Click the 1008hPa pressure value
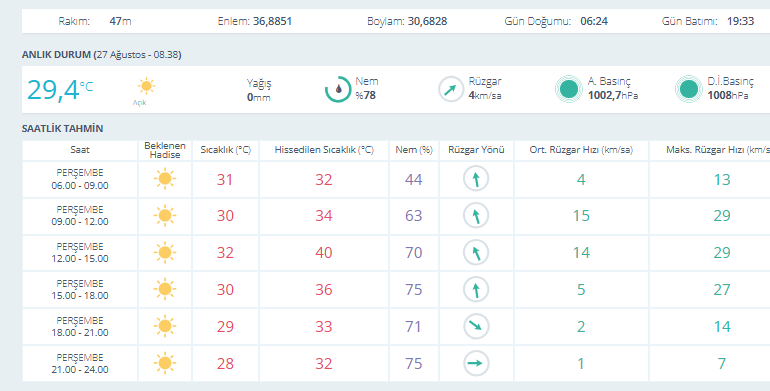770x391 pixels. [728, 95]
